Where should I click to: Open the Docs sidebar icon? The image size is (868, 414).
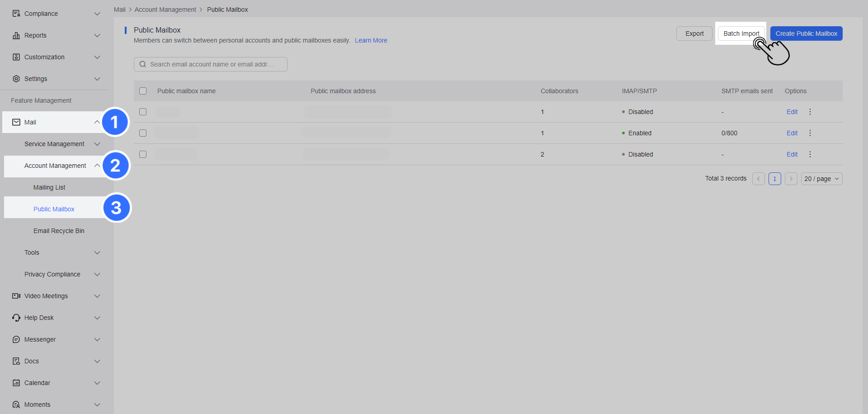pyautogui.click(x=16, y=361)
